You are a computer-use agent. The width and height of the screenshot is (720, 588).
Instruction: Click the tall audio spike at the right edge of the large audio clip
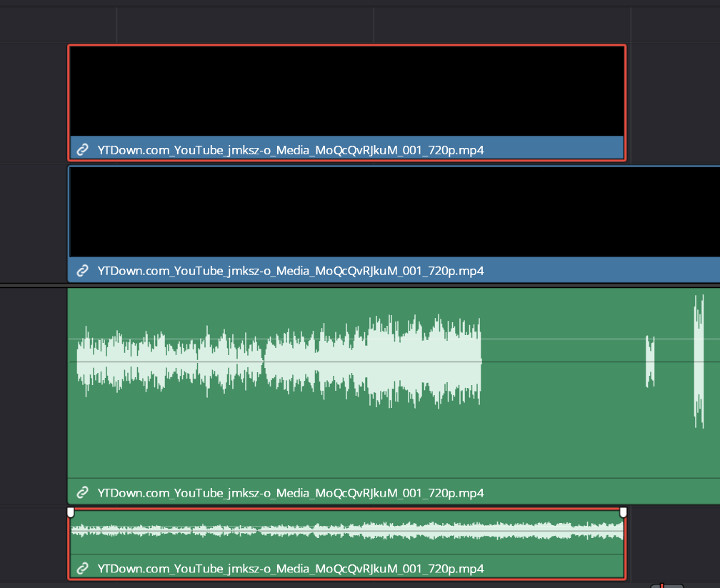[x=699, y=362]
